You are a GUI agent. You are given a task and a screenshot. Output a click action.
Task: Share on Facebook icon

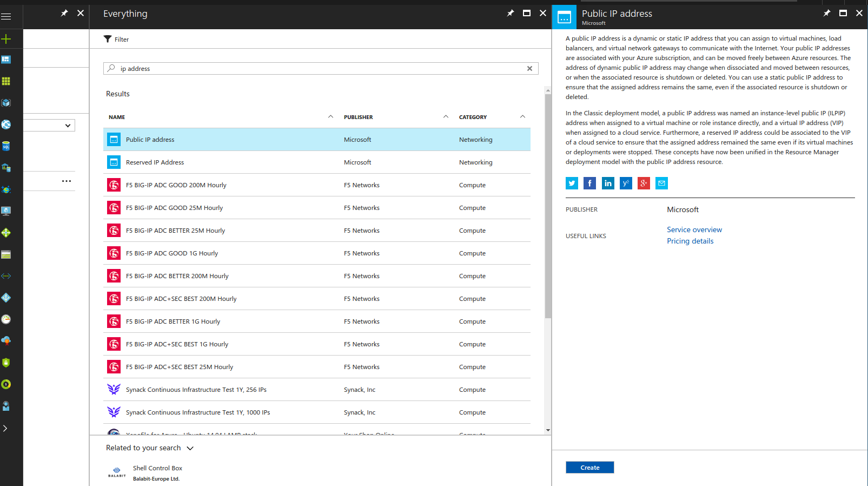point(590,183)
